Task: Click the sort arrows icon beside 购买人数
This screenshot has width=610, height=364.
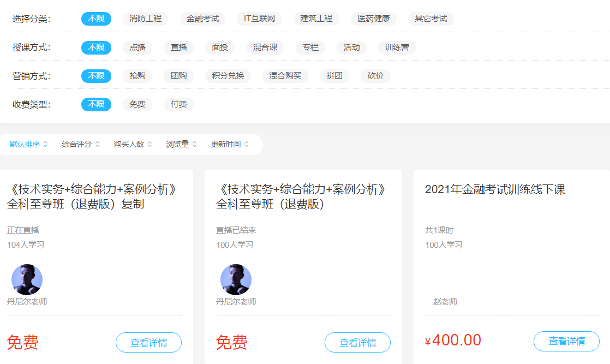Action: (x=150, y=145)
